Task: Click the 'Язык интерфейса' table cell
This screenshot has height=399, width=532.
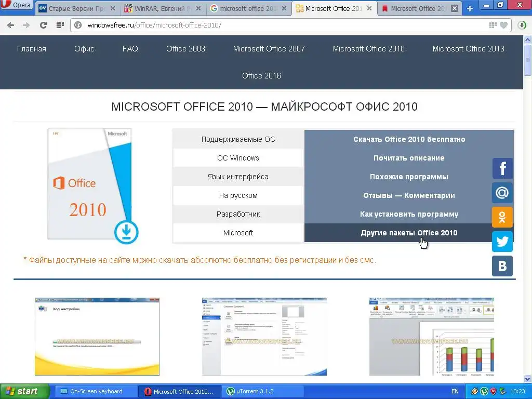Action: pyautogui.click(x=238, y=177)
